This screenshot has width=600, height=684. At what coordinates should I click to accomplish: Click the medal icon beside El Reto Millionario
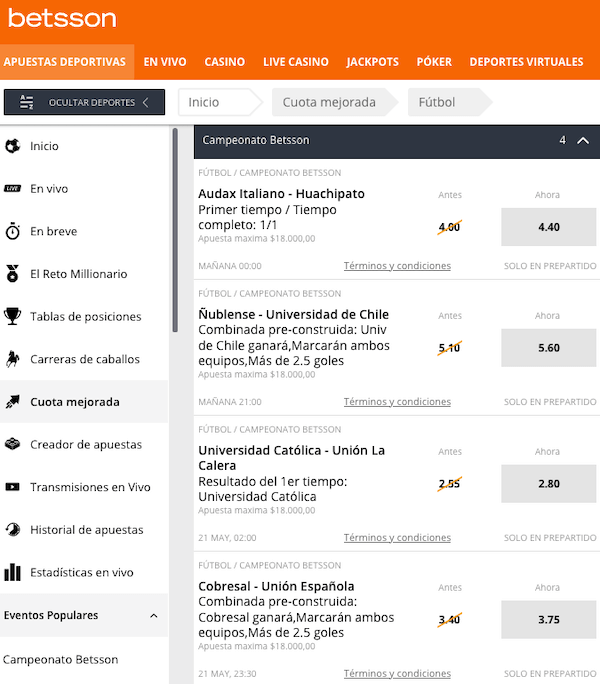pos(13,274)
